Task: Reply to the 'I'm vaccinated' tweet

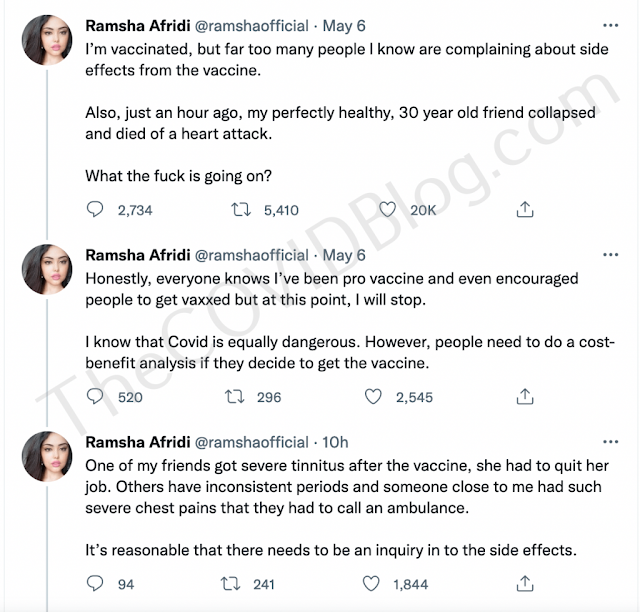Action: 95,210
